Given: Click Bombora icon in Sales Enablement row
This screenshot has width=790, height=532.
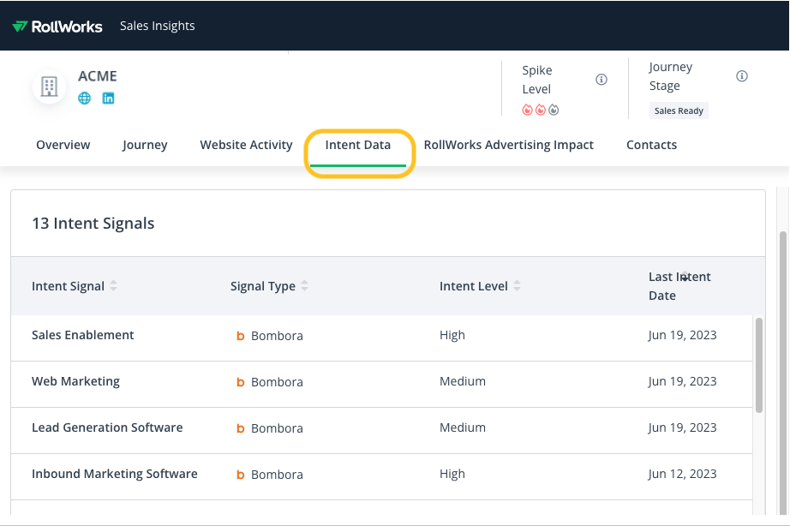Looking at the screenshot, I should [241, 336].
